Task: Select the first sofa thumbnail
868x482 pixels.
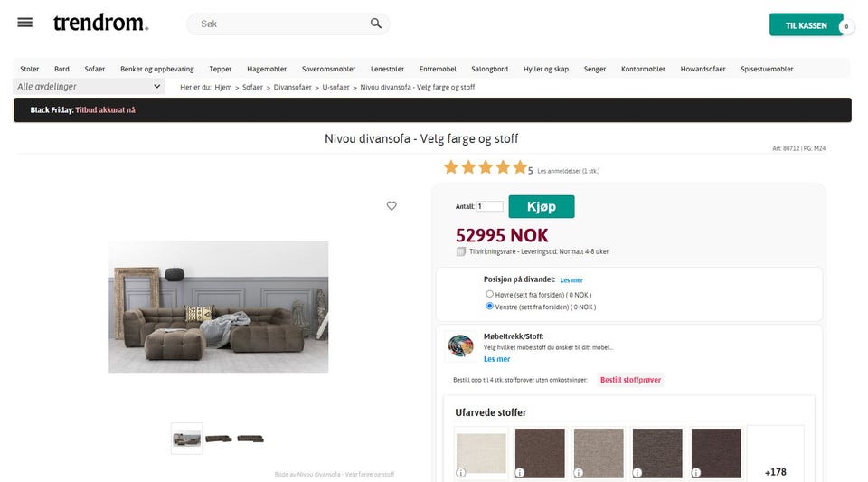Action: click(x=187, y=439)
